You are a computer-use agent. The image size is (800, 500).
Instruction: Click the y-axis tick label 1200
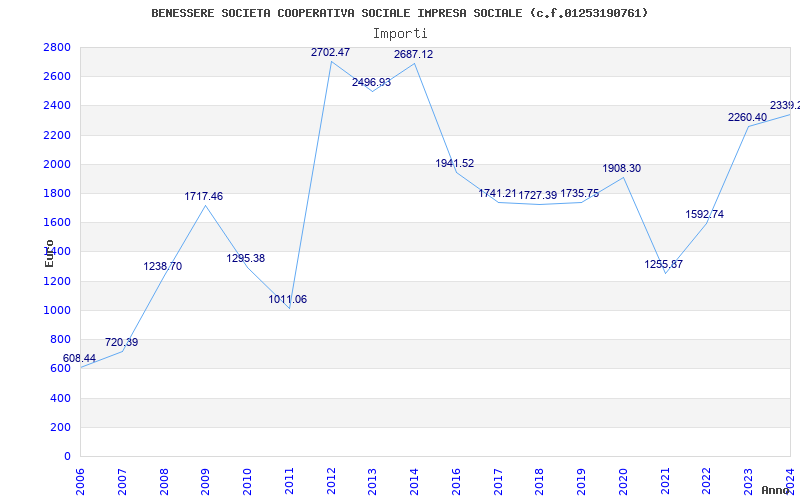57,281
